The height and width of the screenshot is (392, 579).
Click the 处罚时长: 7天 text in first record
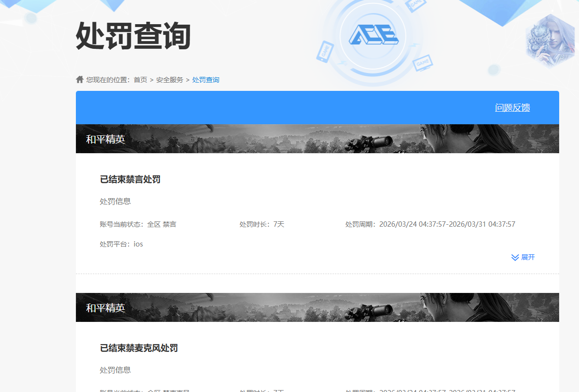tap(262, 224)
